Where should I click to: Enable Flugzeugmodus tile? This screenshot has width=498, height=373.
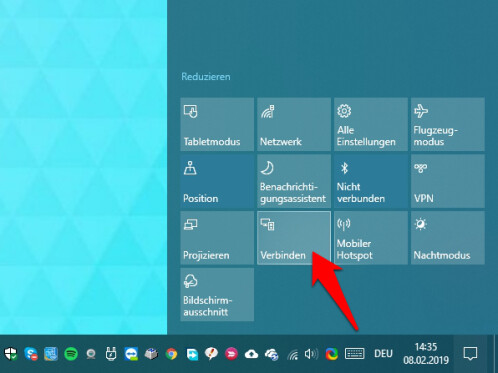448,124
